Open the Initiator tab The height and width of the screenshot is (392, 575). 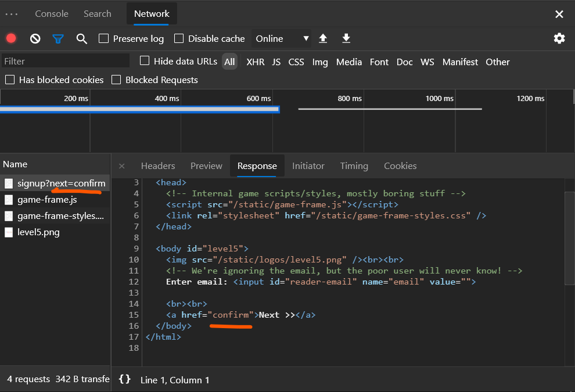[308, 166]
